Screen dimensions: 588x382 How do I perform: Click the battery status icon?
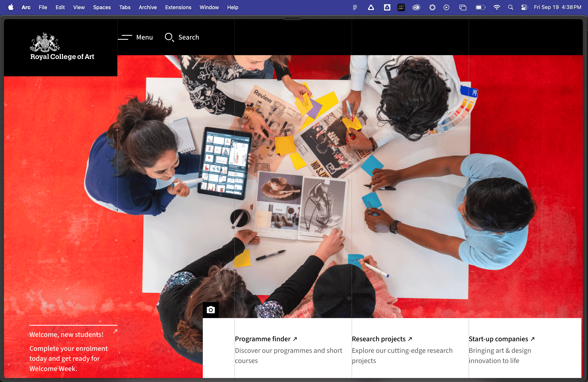coord(480,7)
